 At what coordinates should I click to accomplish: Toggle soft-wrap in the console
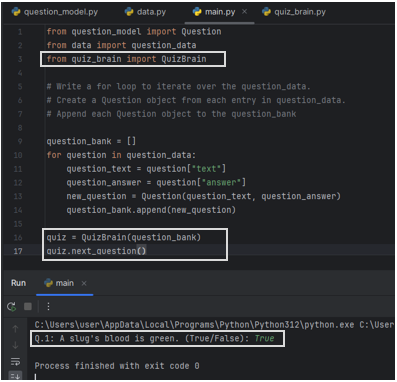click(x=15, y=361)
